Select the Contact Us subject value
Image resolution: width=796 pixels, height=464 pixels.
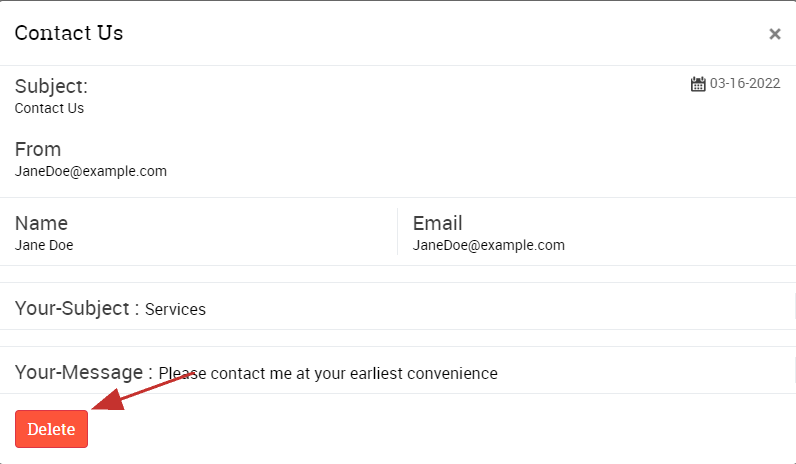(49, 108)
